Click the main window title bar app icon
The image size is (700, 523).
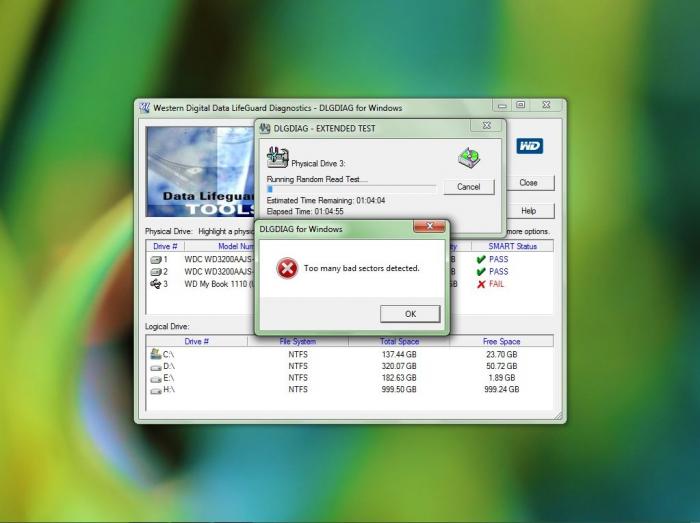(145, 108)
